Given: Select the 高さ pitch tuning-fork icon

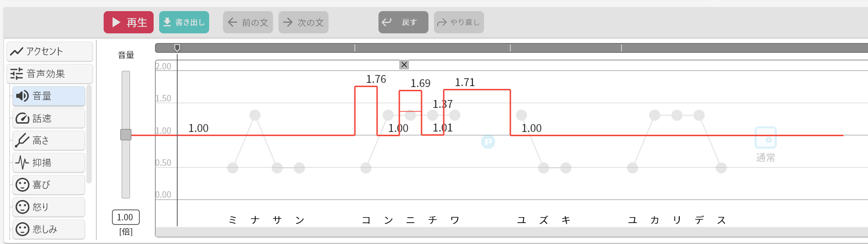Looking at the screenshot, I should point(22,140).
